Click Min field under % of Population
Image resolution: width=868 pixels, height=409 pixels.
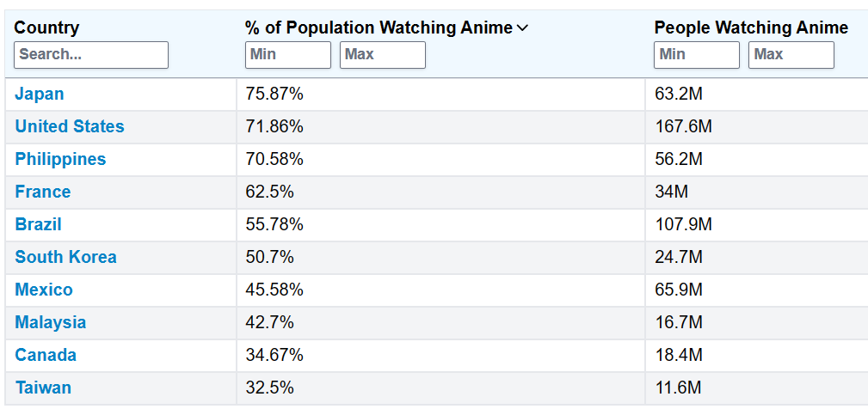pos(288,54)
